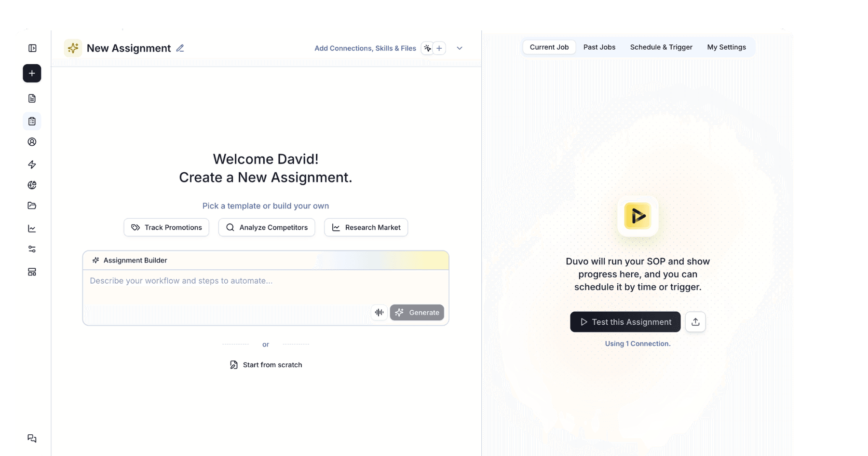Select the clipboard Assignments icon in sidebar
The width and height of the screenshot is (868, 456).
[32, 121]
